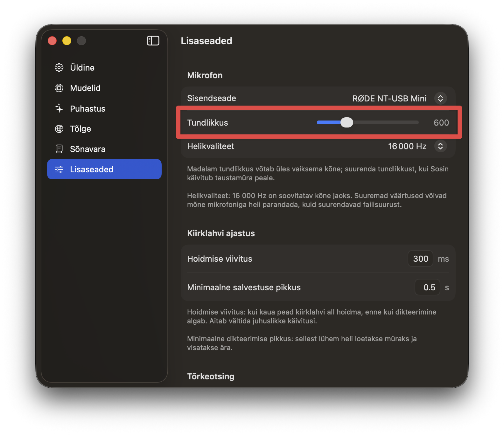Click the red close window button
This screenshot has width=504, height=435.
[x=52, y=41]
